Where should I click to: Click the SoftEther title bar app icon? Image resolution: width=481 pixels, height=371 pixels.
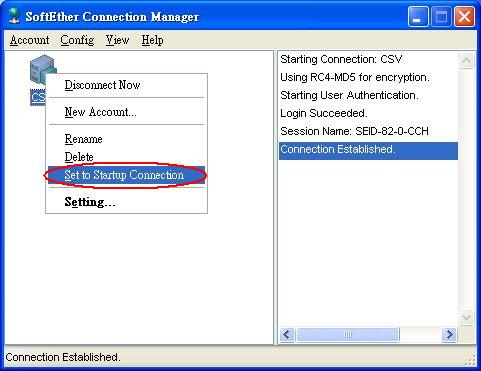[x=14, y=16]
